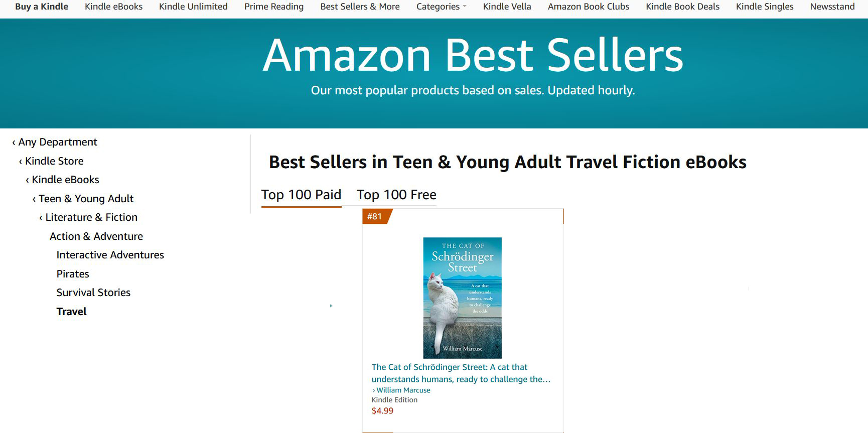Open the book title link
Screen dimensions: 868x433
coord(461,373)
